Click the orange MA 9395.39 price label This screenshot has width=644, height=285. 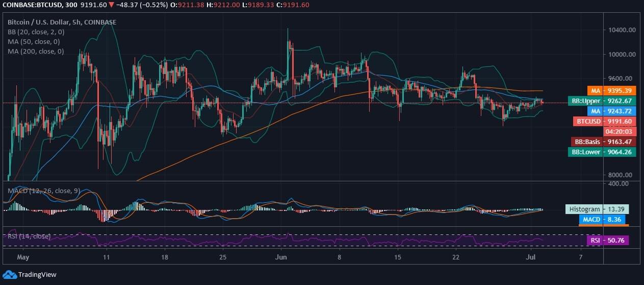pyautogui.click(x=611, y=90)
